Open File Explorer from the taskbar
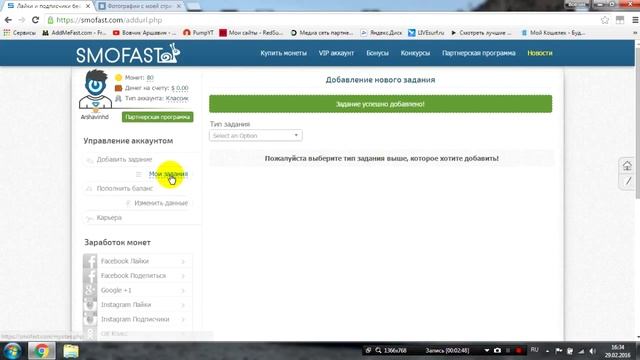This screenshot has height=360, width=640. 71,351
